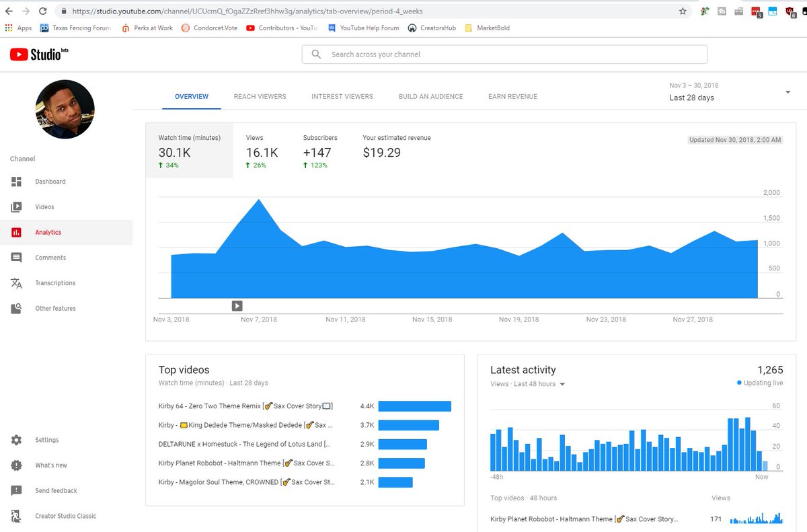Click the YouTube Studio logo
The height and width of the screenshot is (532, 807).
(x=40, y=54)
